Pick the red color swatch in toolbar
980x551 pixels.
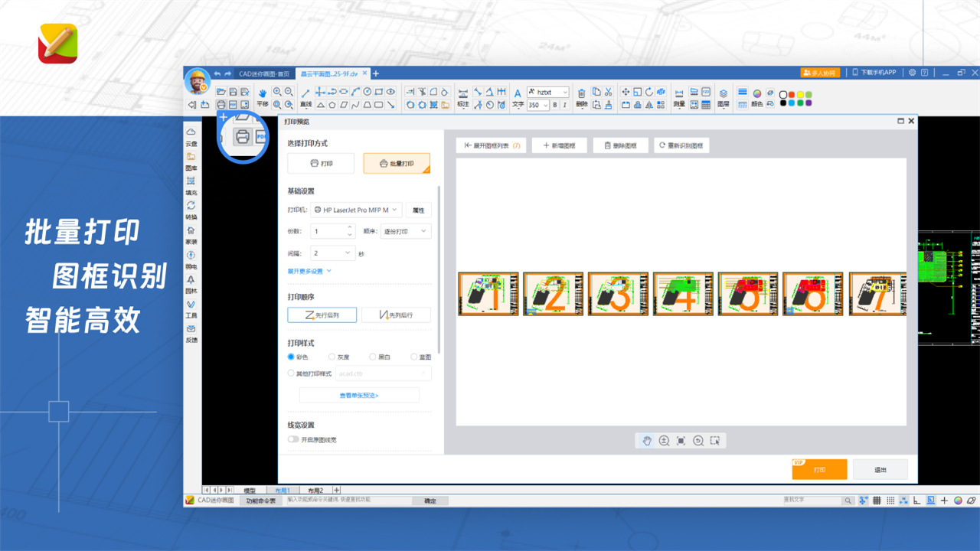point(792,94)
